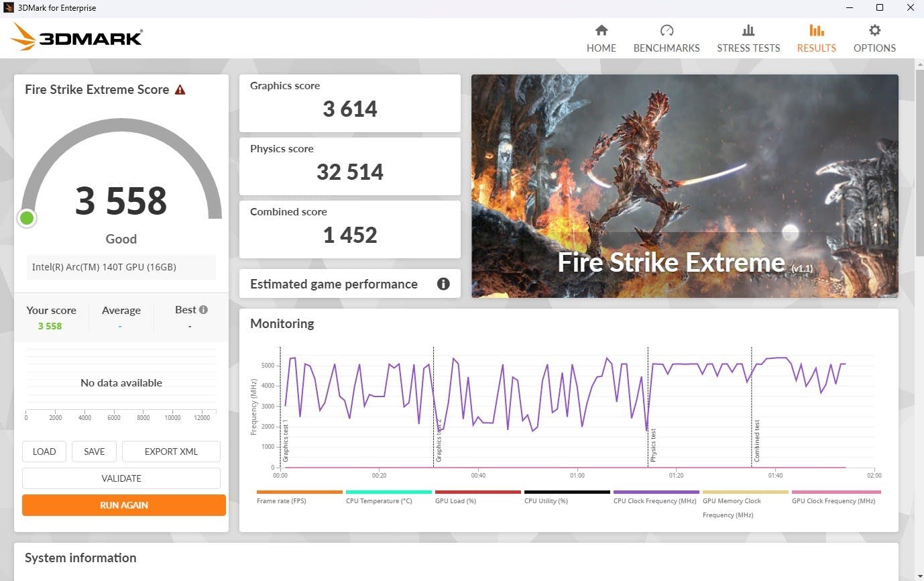Viewport: 924px width, 581px height.
Task: Toggle GPU Clock Frequency legend swatch
Action: tap(835, 492)
